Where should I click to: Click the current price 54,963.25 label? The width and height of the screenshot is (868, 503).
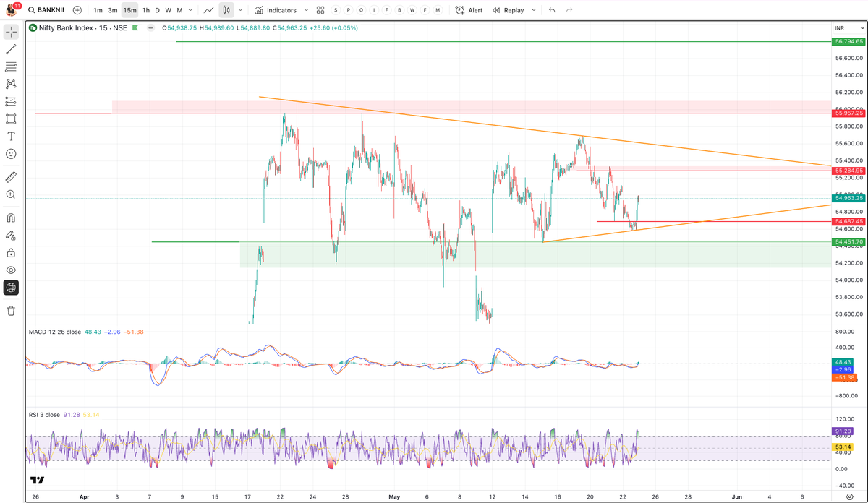tap(849, 197)
